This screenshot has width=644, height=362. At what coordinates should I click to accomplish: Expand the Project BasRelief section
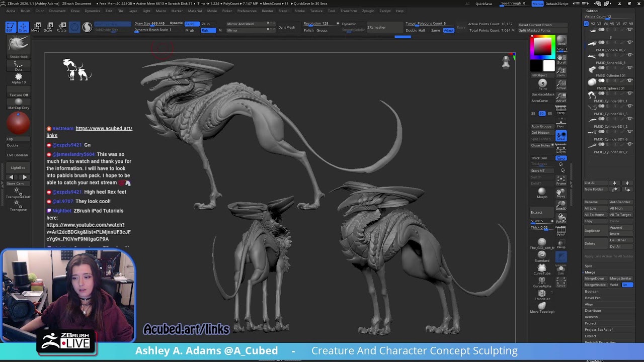point(599,329)
